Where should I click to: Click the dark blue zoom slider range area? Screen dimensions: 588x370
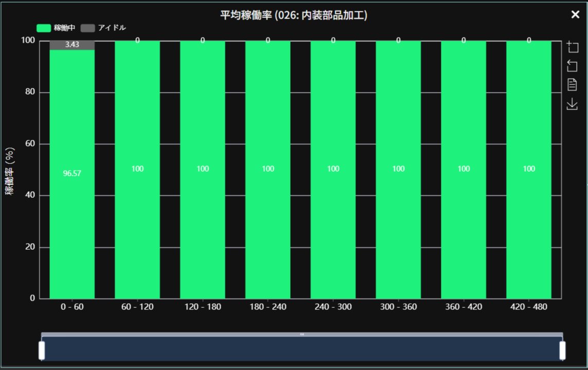coord(302,349)
